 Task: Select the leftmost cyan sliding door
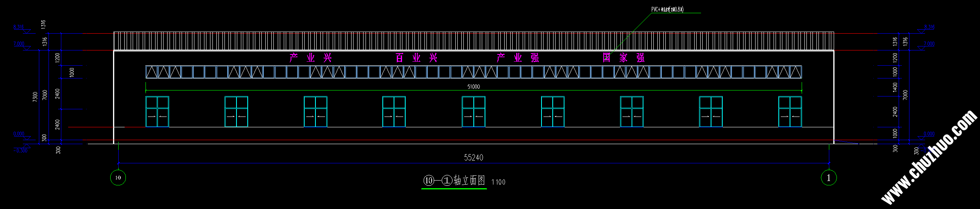coord(157,112)
